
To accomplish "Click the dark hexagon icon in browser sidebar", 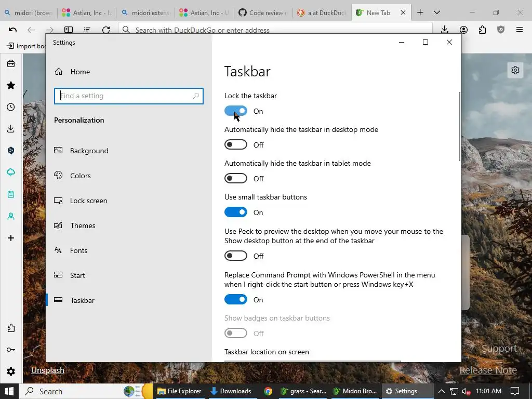I will pyautogui.click(x=11, y=150).
